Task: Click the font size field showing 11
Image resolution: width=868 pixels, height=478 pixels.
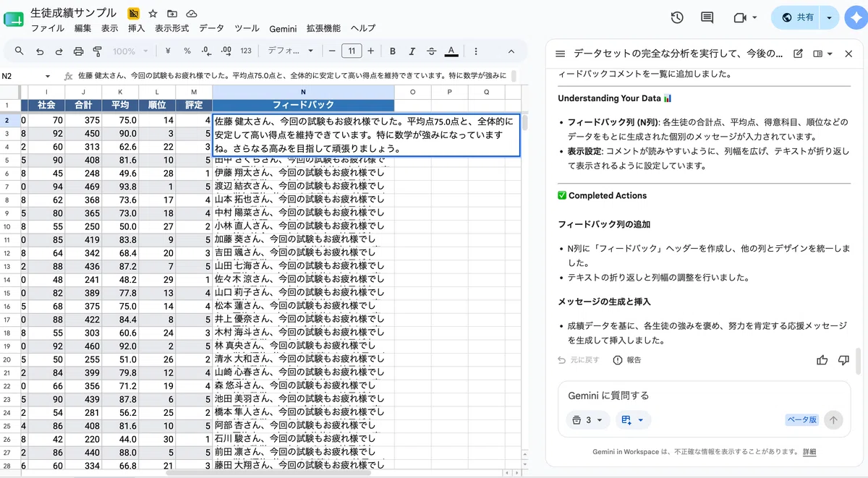Action: point(352,51)
